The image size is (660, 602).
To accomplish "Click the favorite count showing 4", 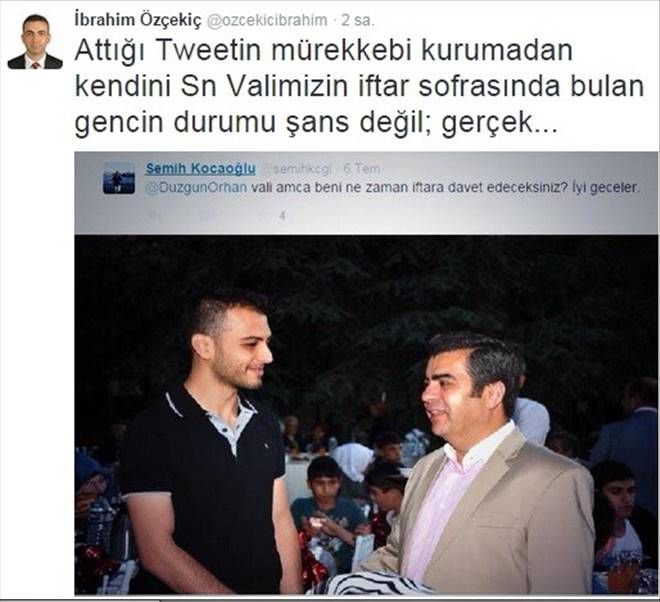I will 282,216.
